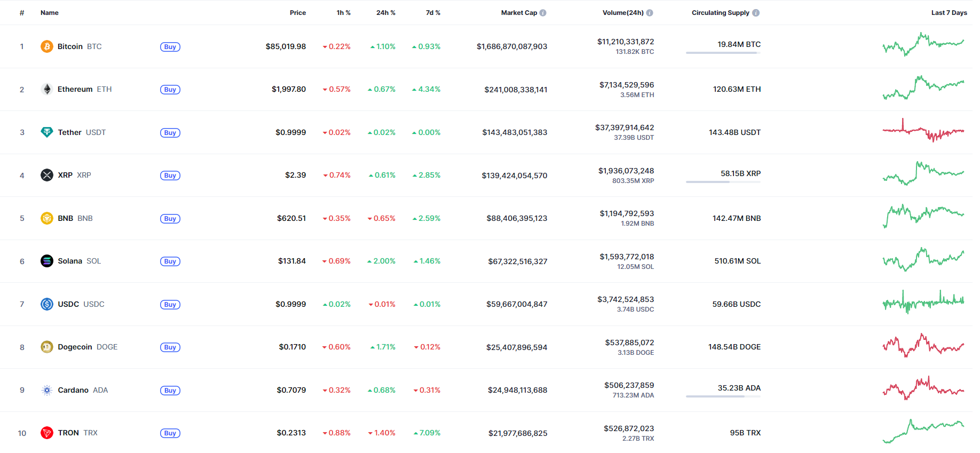Click the Dogecoin coin logo

[47, 347]
